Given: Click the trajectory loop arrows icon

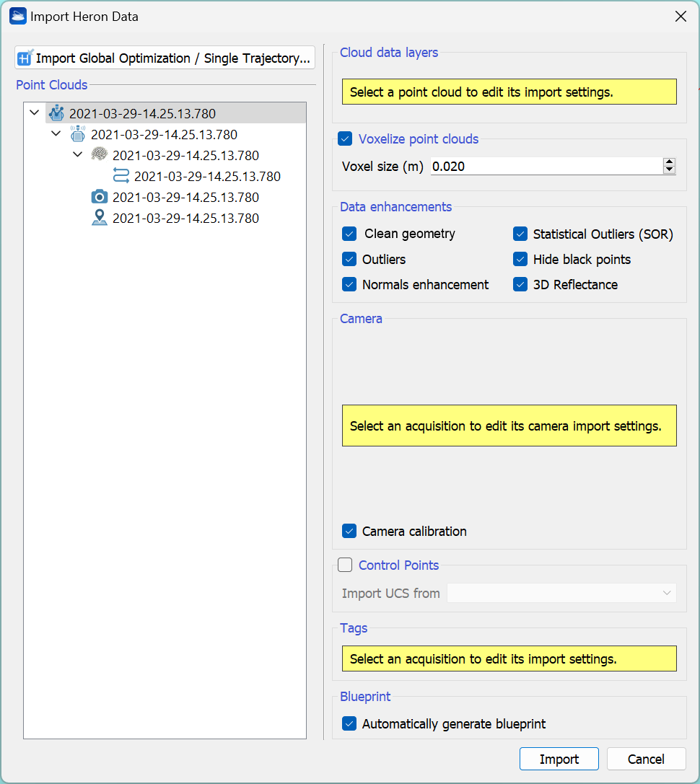Looking at the screenshot, I should click(121, 176).
